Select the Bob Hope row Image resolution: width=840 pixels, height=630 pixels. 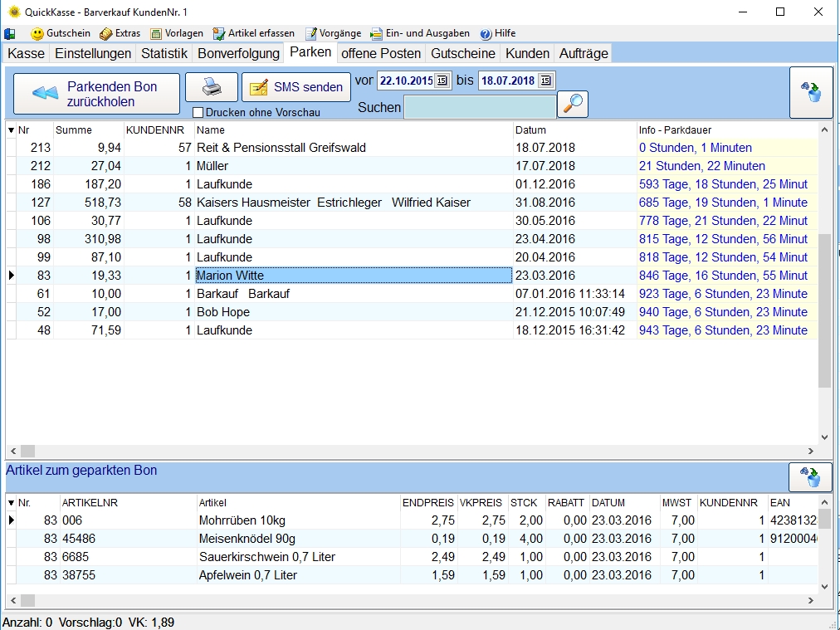coord(413,312)
